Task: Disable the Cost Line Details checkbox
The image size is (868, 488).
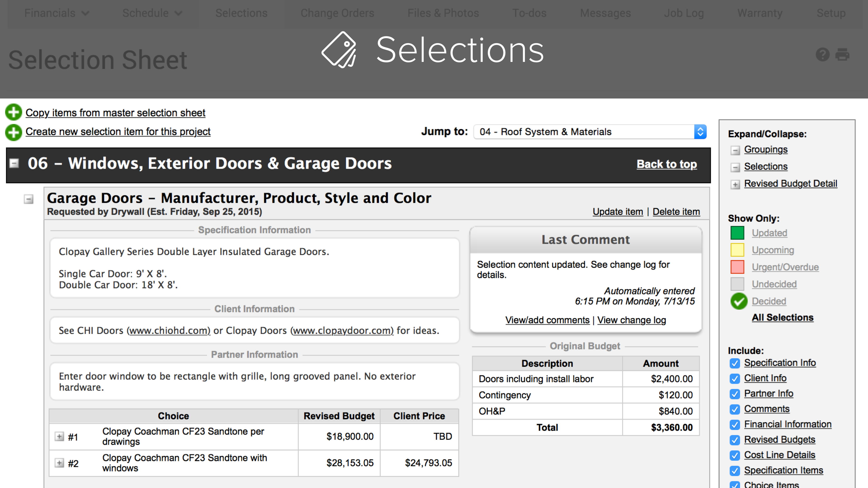Action: pos(735,455)
